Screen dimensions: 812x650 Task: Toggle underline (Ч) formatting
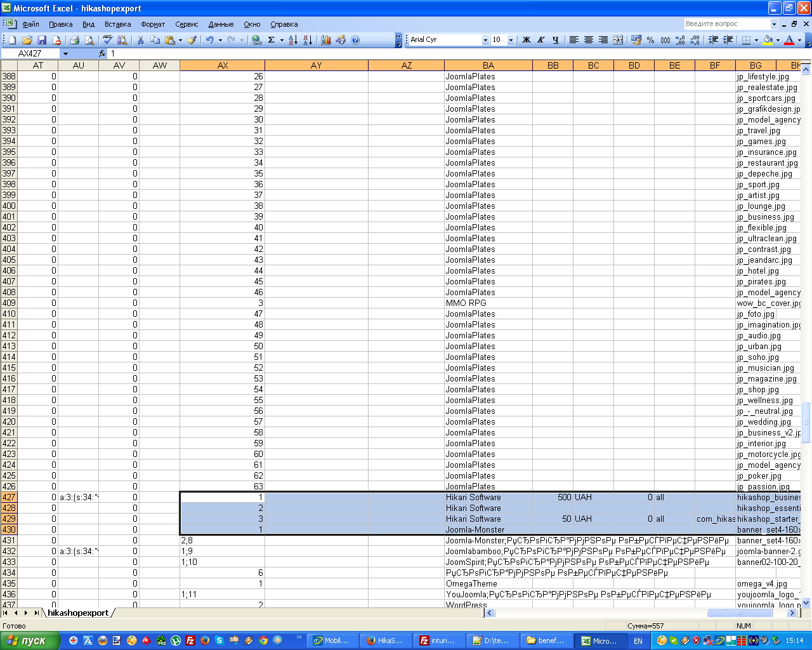pos(555,40)
